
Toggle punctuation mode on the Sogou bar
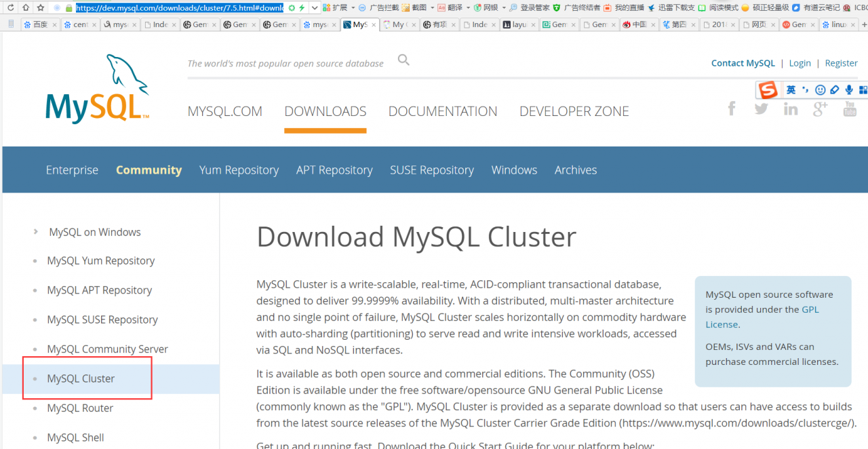[806, 89]
